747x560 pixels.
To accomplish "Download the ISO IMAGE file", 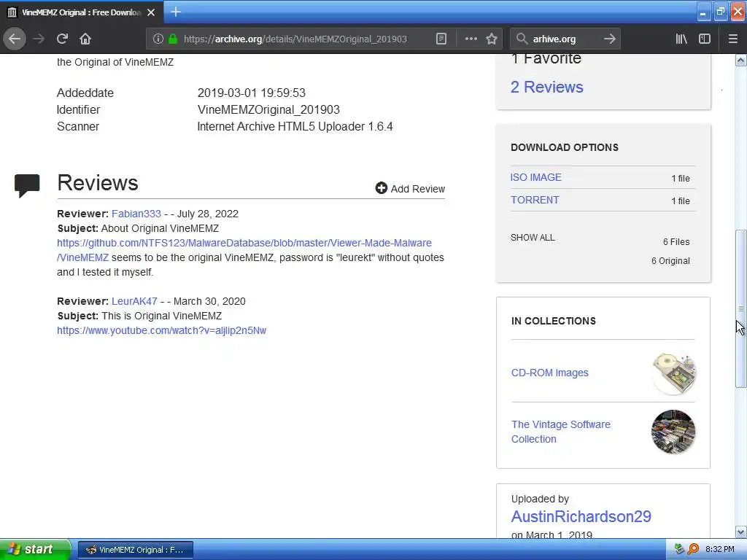I will 535,177.
